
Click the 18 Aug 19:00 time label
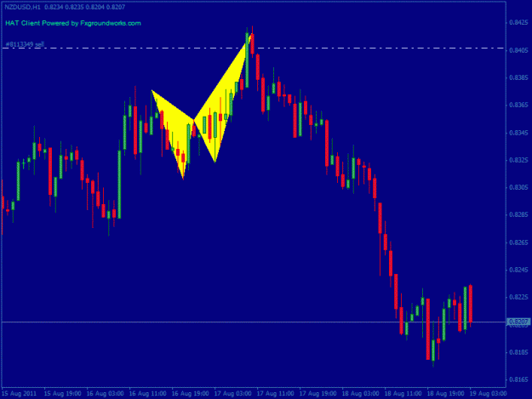tap(445, 393)
